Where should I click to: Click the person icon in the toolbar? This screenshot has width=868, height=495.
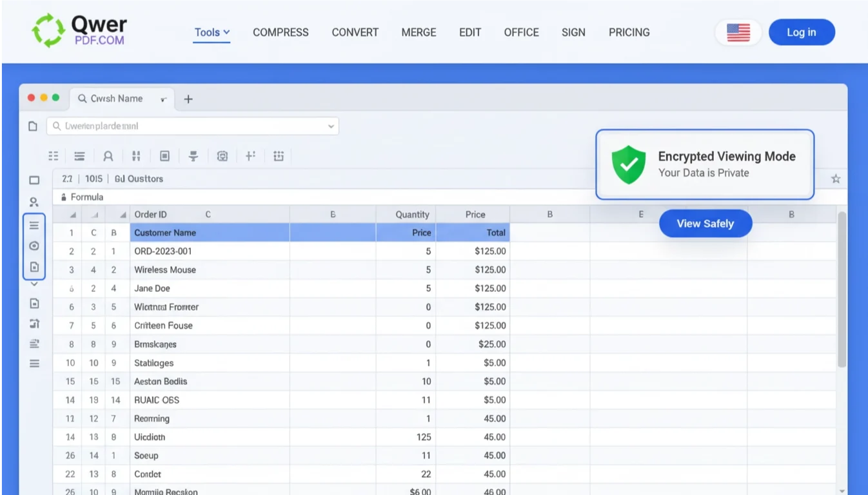click(108, 156)
